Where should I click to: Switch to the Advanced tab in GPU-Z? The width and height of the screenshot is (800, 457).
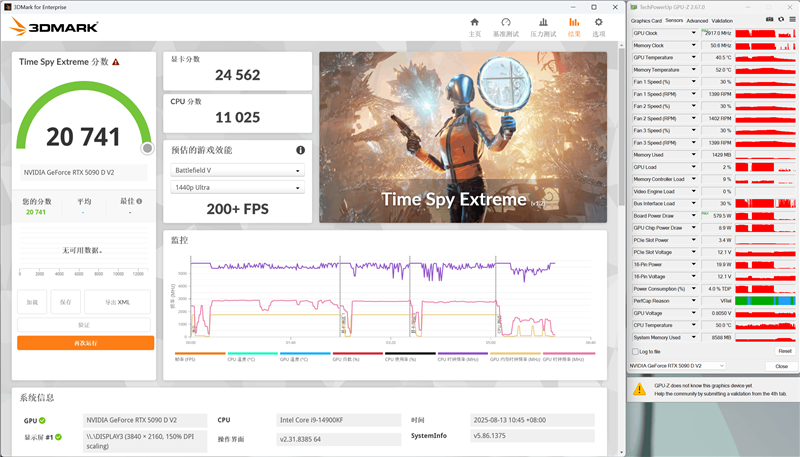pyautogui.click(x=697, y=21)
